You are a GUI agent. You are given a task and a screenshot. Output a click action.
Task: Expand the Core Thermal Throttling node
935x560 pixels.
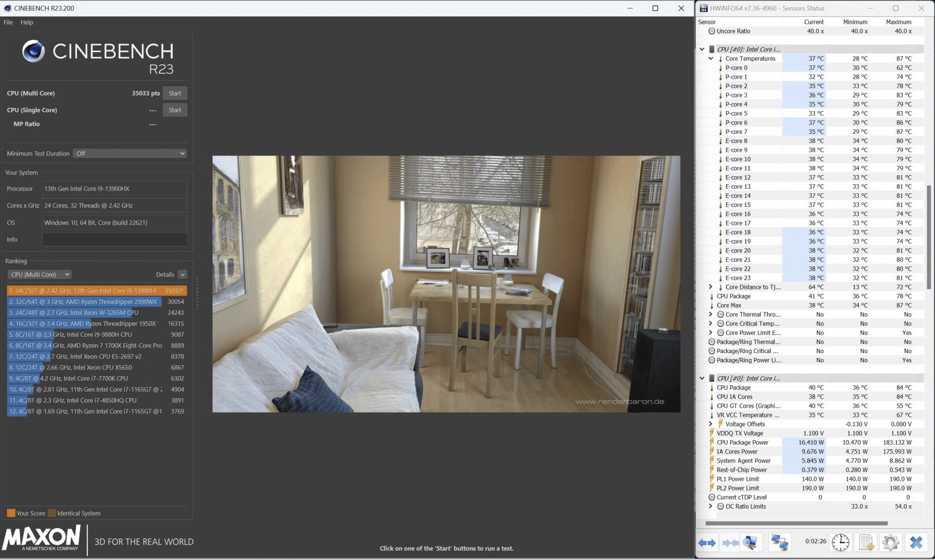(711, 315)
